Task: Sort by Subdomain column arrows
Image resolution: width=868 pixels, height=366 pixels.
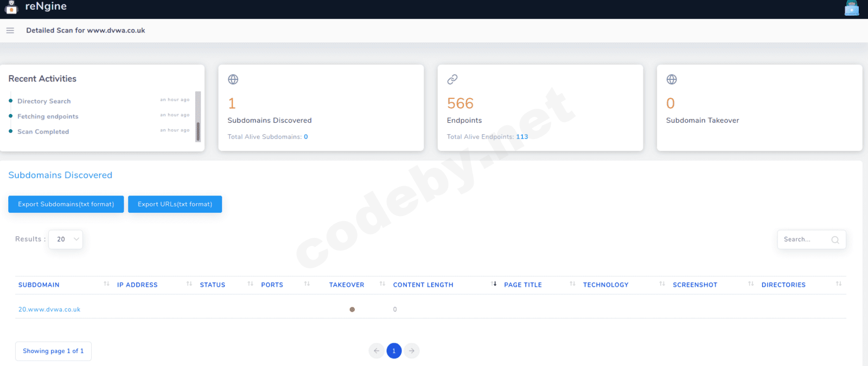Action: [106, 284]
